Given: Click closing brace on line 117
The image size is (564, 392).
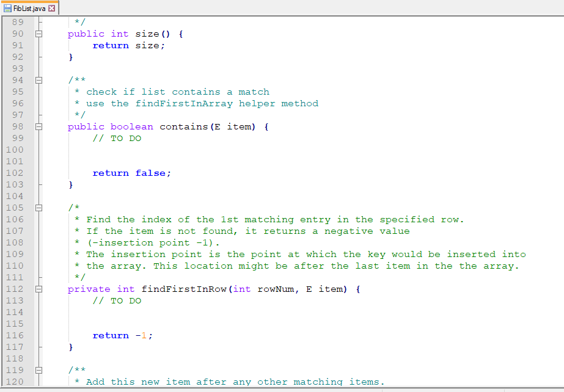Looking at the screenshot, I should pos(71,347).
